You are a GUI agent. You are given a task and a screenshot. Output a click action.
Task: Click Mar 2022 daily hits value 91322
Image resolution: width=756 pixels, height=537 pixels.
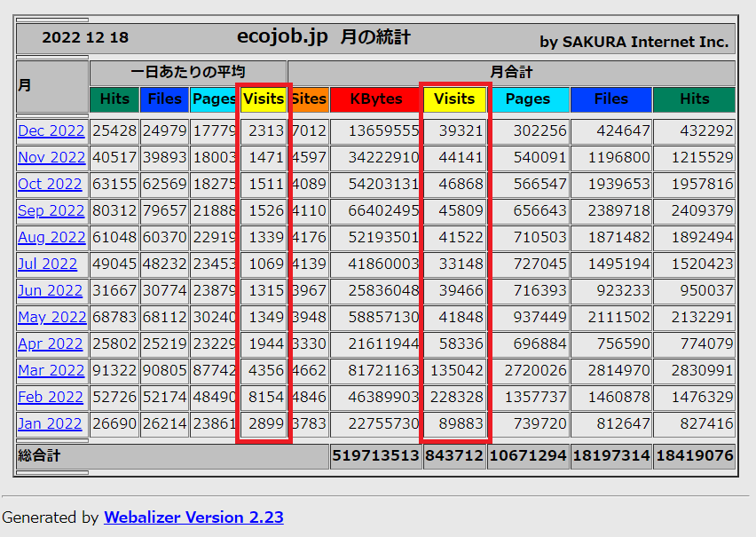click(114, 371)
